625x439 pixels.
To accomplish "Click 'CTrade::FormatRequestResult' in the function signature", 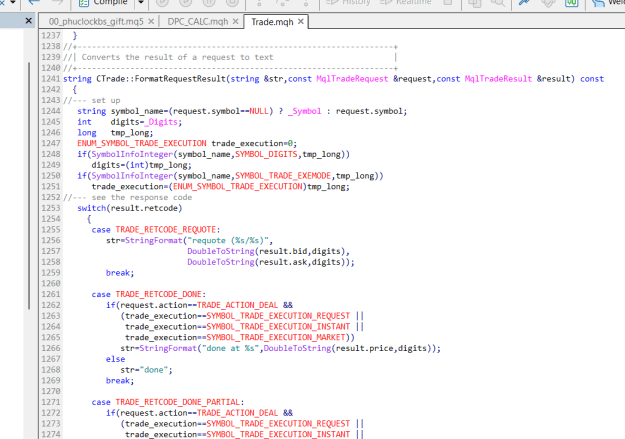I will [161, 79].
